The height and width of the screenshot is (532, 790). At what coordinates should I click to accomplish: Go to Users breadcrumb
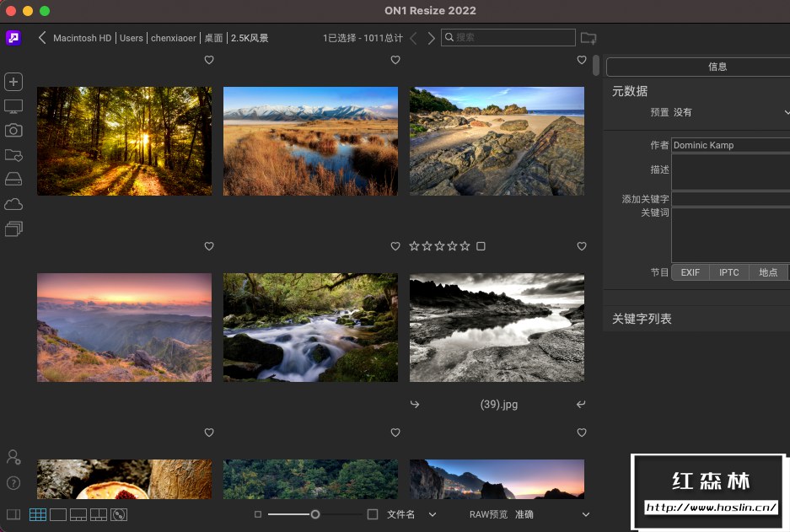click(x=131, y=38)
